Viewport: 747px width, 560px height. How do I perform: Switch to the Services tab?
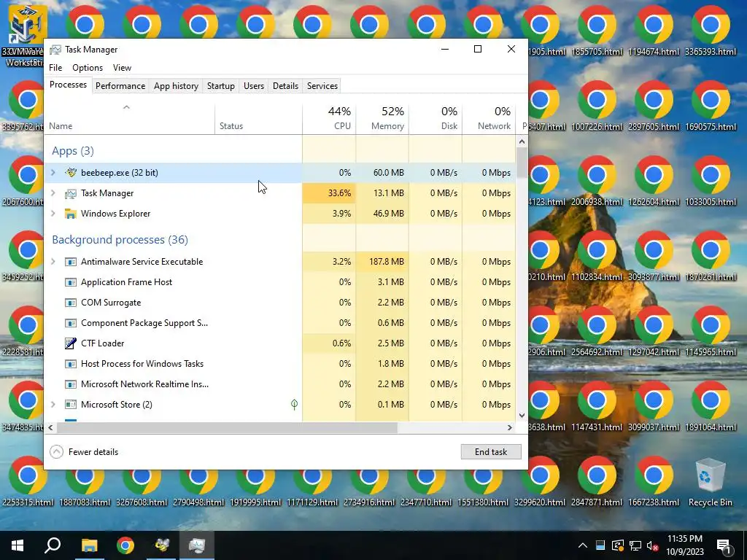322,86
